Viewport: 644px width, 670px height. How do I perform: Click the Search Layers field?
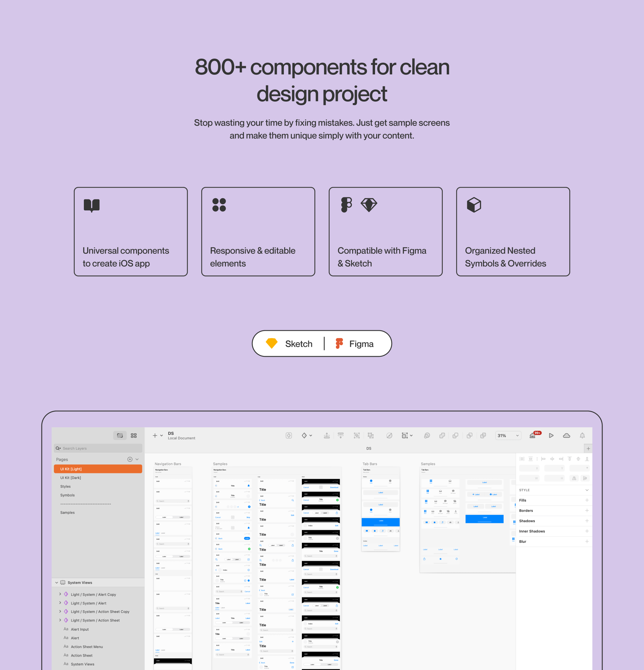(98, 448)
